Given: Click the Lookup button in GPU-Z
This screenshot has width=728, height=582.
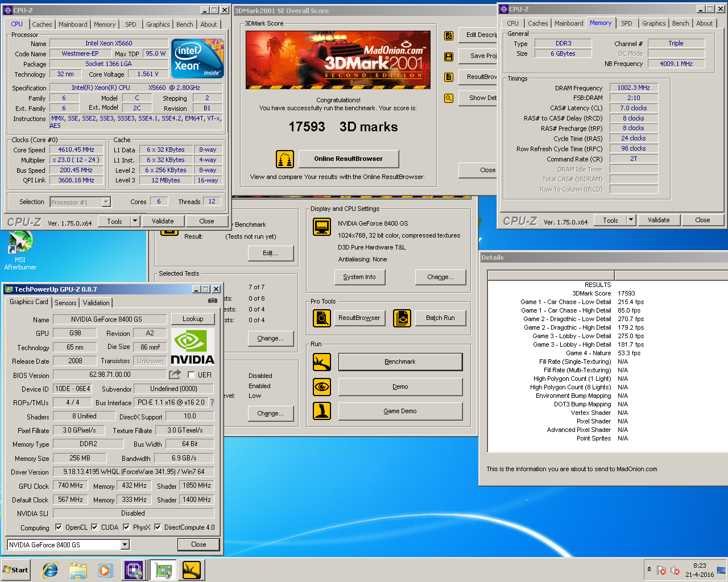Looking at the screenshot, I should (193, 319).
